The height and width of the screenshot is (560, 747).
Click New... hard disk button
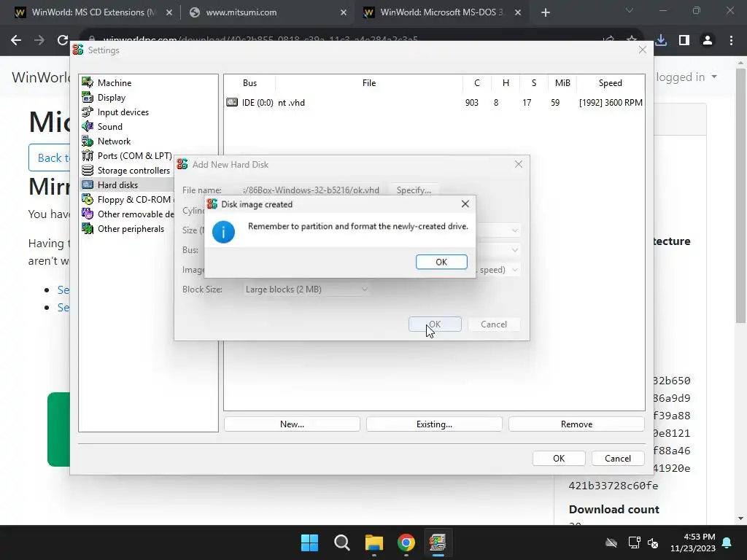pyautogui.click(x=292, y=424)
